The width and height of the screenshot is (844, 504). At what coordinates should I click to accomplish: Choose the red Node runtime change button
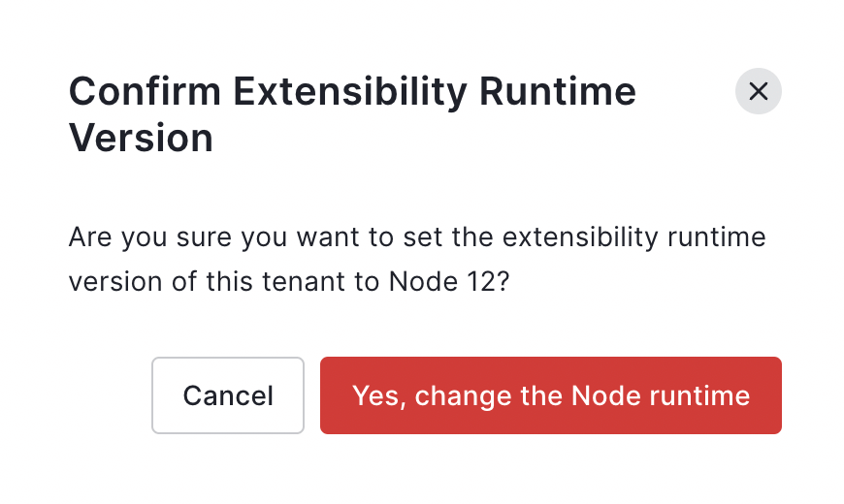coord(551,395)
